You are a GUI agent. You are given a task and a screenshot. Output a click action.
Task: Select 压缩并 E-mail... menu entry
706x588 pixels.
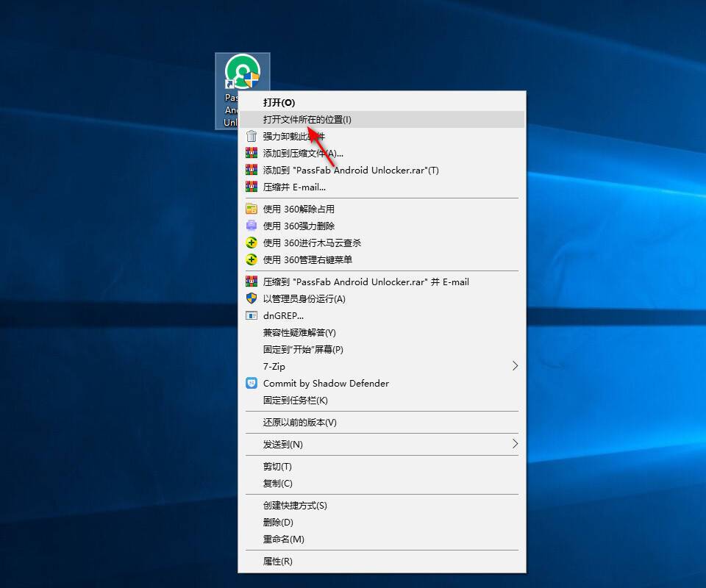point(294,187)
